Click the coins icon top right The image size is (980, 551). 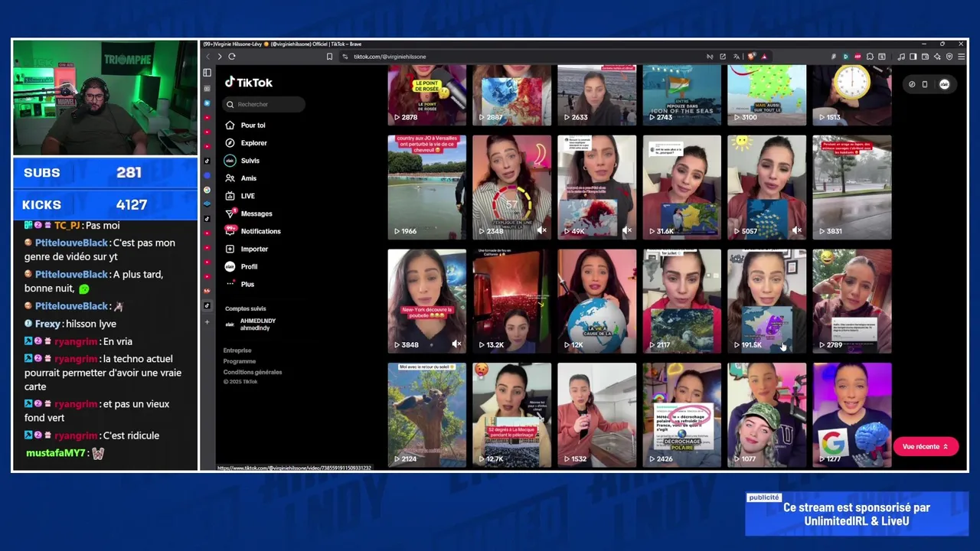[x=912, y=84]
